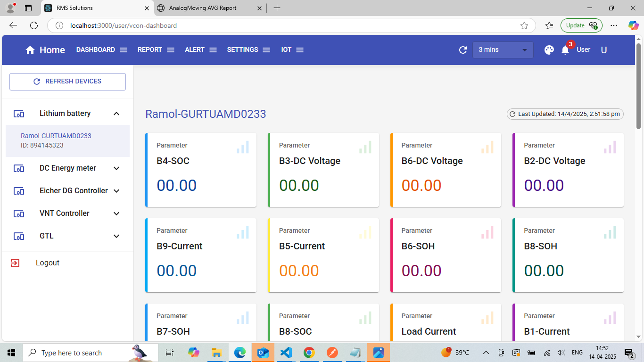Viewport: 644px width, 362px height.
Task: Click the U user avatar
Action: [604, 50]
